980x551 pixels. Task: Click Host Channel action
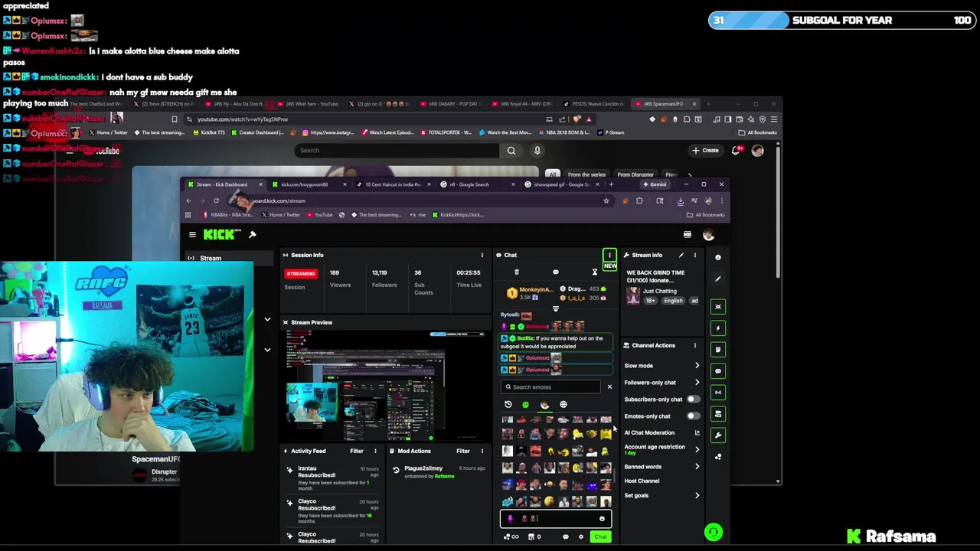coord(642,481)
